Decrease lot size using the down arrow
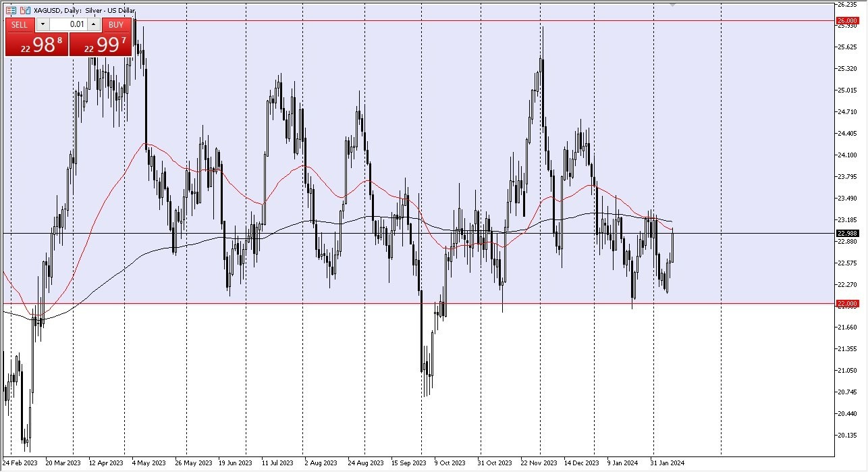The width and height of the screenshot is (868, 472). pos(43,24)
